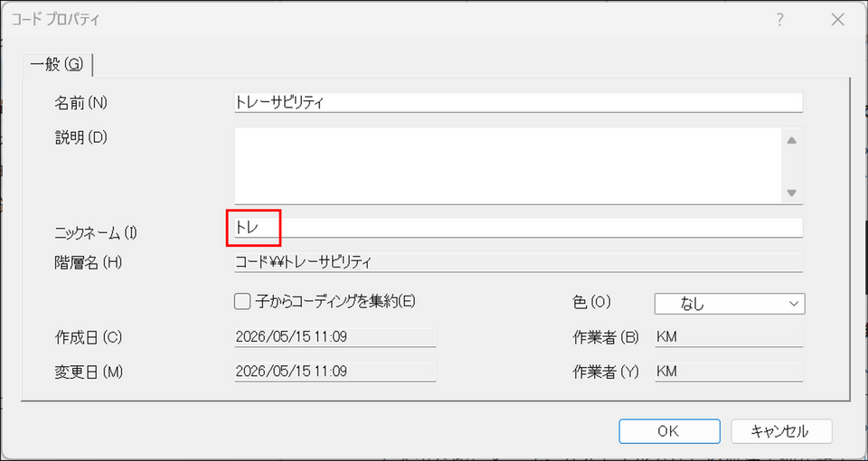Image resolution: width=868 pixels, height=461 pixels.
Task: Click the 作成日 date field
Action: click(x=335, y=337)
